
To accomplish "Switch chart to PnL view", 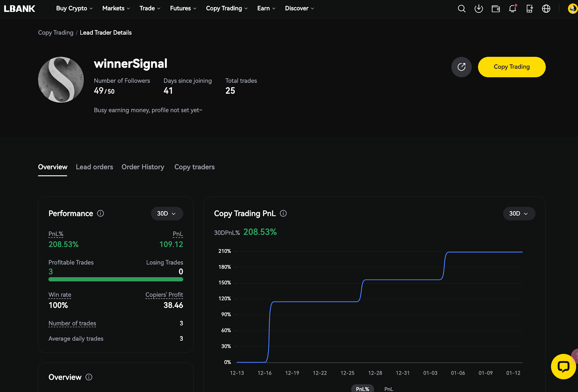I will [x=389, y=389].
